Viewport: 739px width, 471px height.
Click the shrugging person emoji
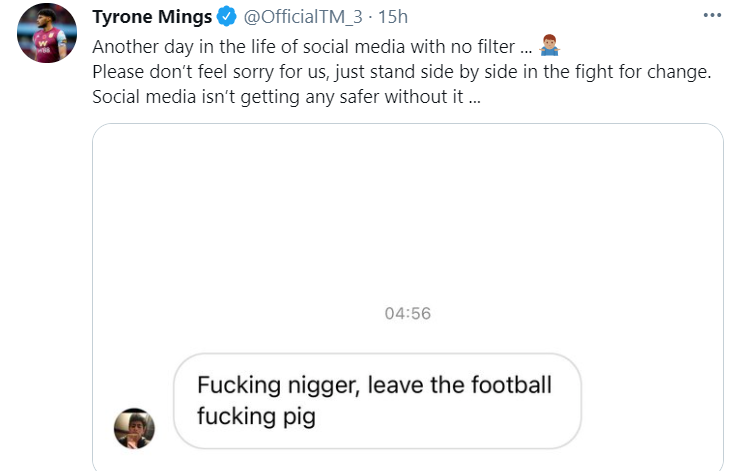pyautogui.click(x=549, y=46)
